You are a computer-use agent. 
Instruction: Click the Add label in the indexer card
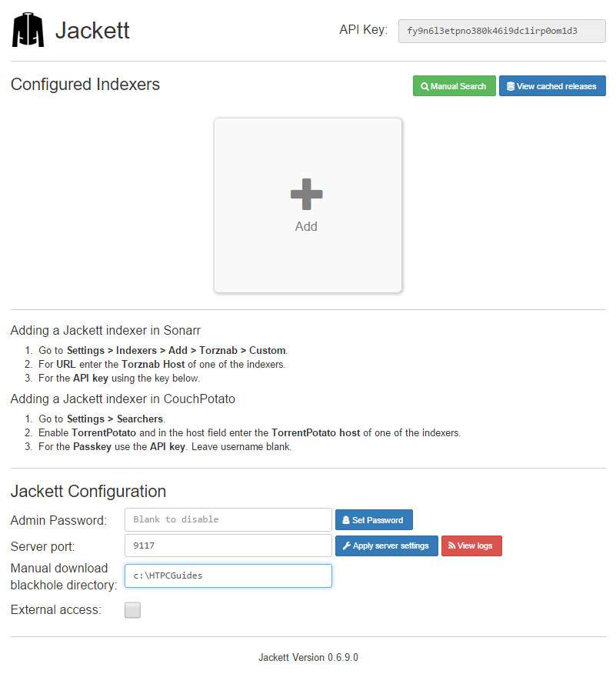306,227
